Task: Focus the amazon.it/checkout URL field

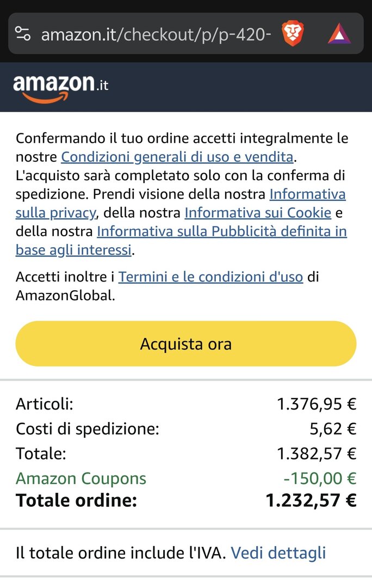Action: [x=156, y=35]
